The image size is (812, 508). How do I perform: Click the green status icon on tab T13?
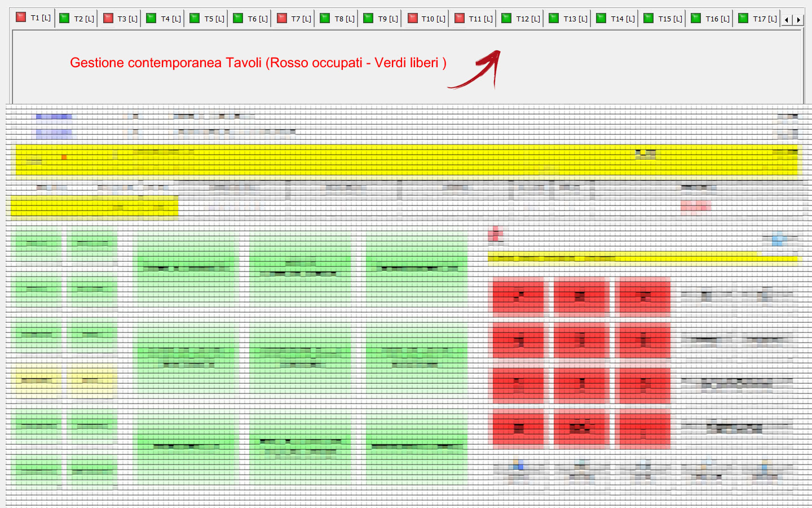pyautogui.click(x=554, y=18)
